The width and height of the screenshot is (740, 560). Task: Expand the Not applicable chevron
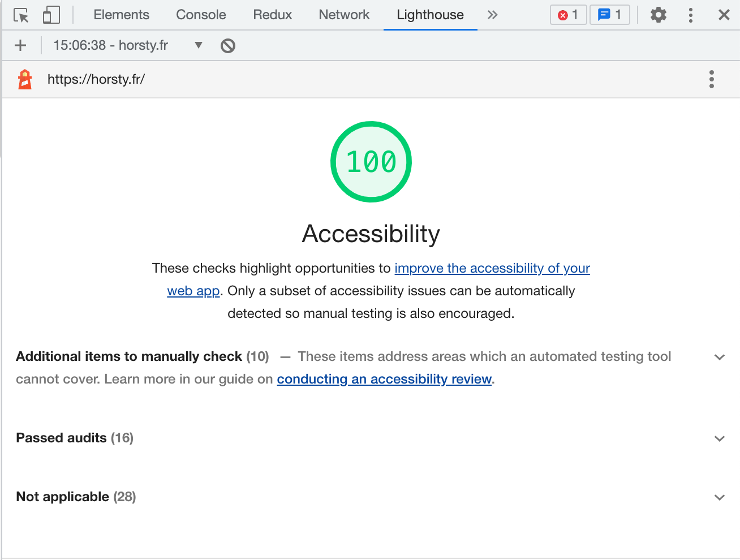point(720,497)
